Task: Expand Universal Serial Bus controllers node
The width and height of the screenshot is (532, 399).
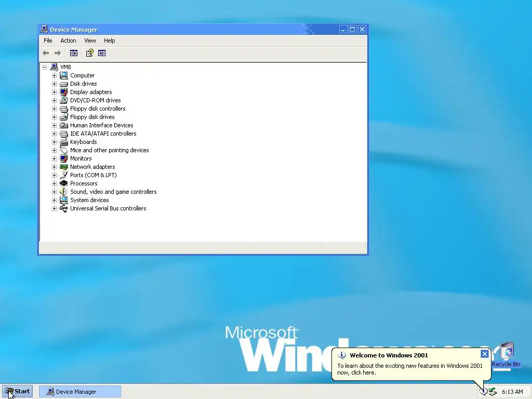Action: [x=54, y=208]
